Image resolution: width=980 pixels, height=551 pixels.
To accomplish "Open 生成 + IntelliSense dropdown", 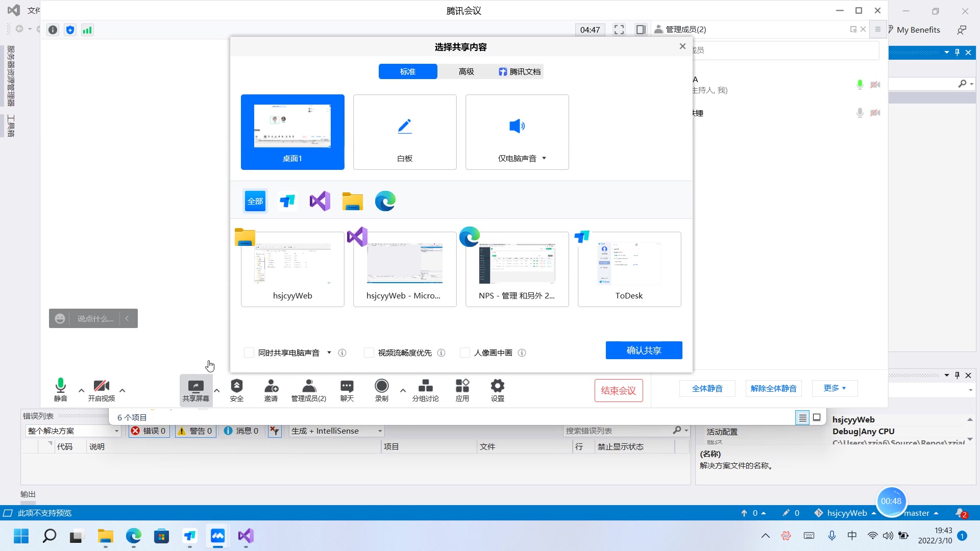I will tap(337, 431).
